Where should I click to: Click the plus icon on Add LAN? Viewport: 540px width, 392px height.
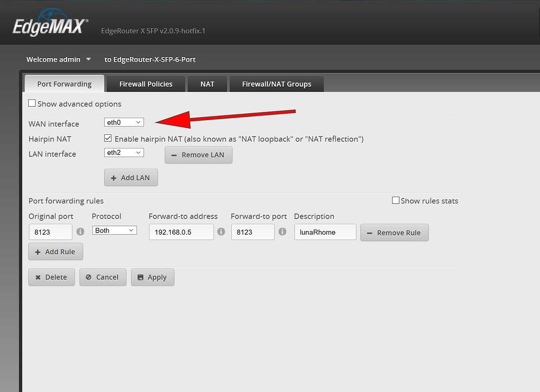tap(115, 177)
